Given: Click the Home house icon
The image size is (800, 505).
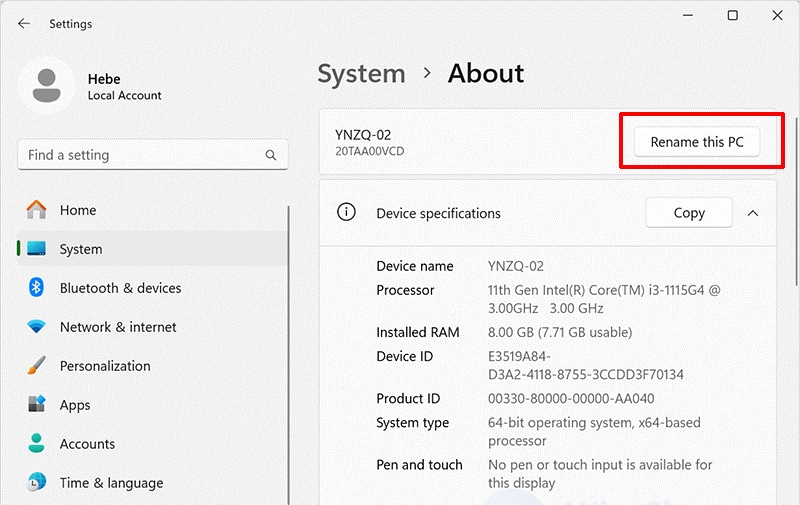Looking at the screenshot, I should click(x=36, y=210).
